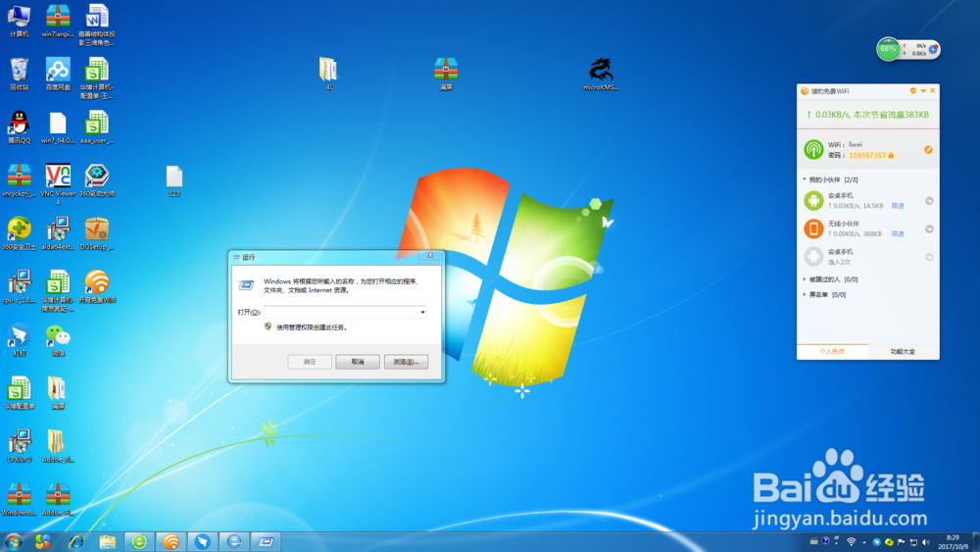
Task: Click the Run dialog text input field
Action: (x=341, y=312)
